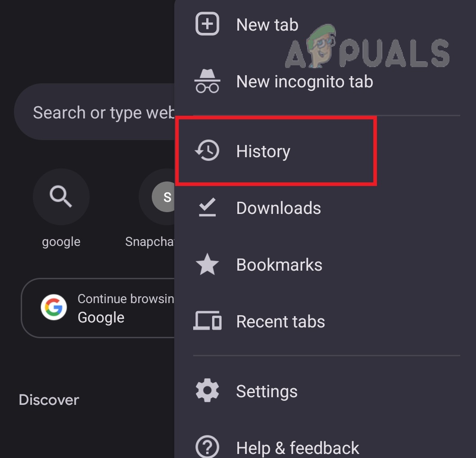Select Downloads in the menu

pyautogui.click(x=278, y=208)
